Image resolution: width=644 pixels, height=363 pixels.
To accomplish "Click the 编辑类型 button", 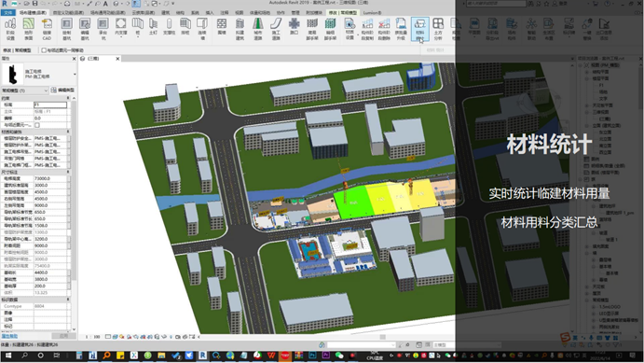I will [62, 90].
